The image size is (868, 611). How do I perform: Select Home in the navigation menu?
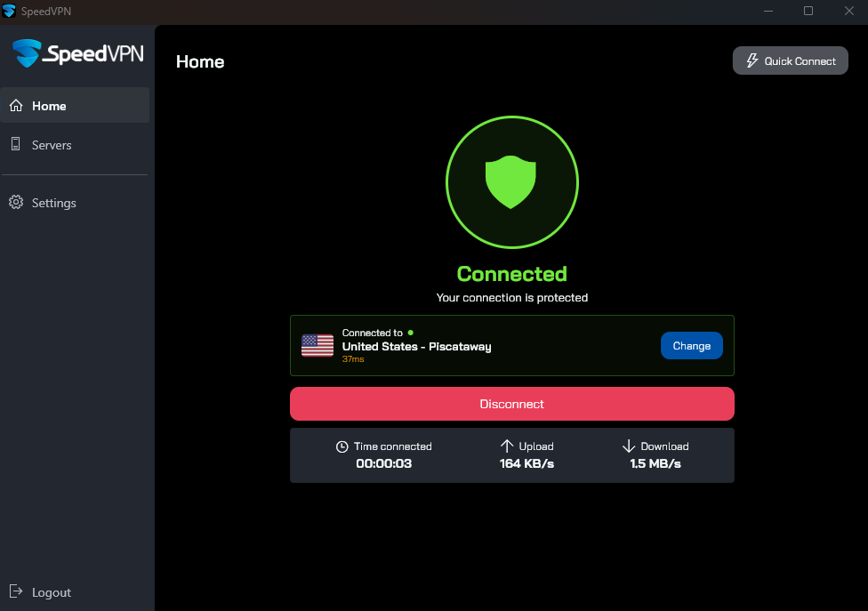coord(49,104)
